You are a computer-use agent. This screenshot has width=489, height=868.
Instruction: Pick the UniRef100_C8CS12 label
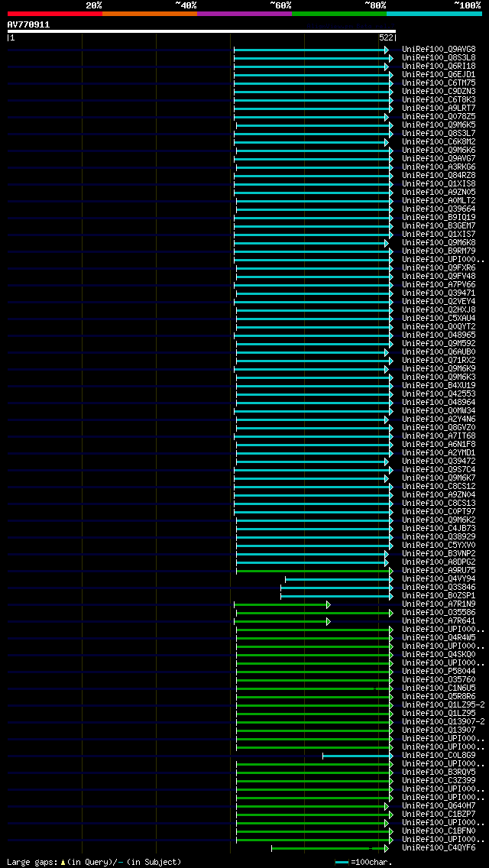[x=439, y=486]
